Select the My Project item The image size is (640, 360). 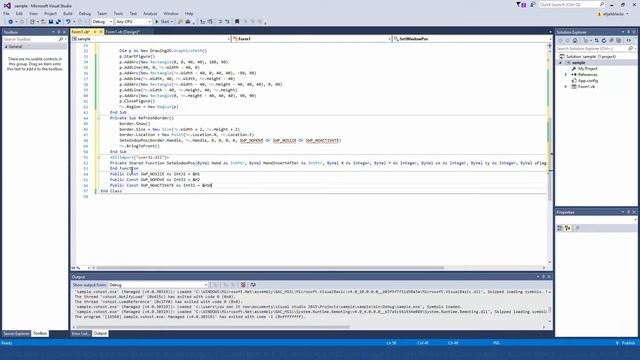point(587,69)
